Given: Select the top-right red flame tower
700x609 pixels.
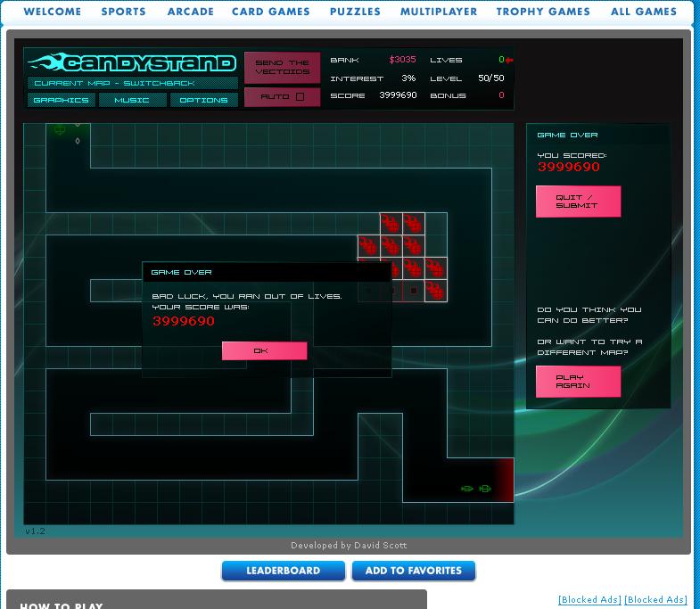Looking at the screenshot, I should click(x=414, y=224).
